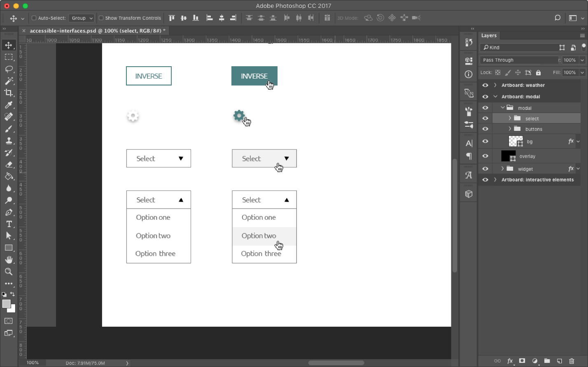Select the Rectangle shape tool

(9, 248)
